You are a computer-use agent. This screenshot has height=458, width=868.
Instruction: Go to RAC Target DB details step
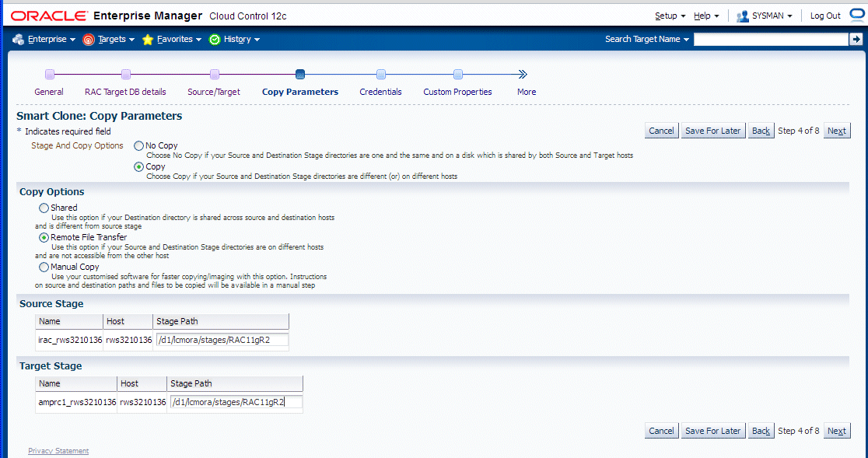point(125,92)
